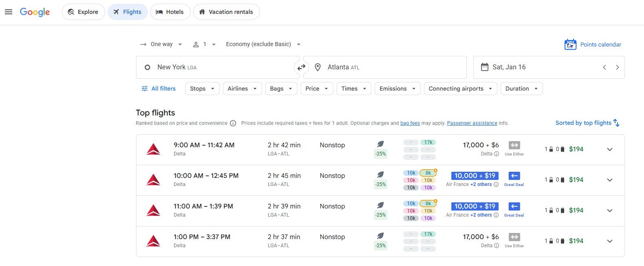Expand the 10:00 AM – 12:45 PM flight details
This screenshot has width=644, height=266.
coord(610,180)
